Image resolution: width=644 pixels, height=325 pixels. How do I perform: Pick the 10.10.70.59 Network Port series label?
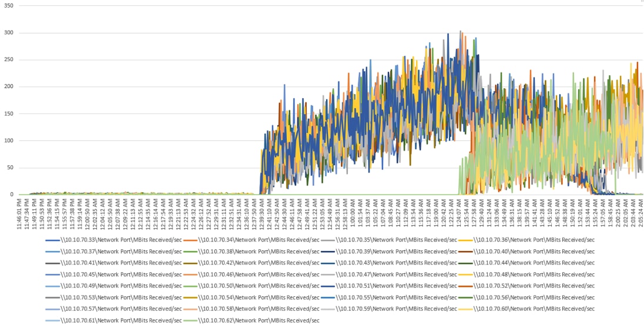tap(389, 309)
